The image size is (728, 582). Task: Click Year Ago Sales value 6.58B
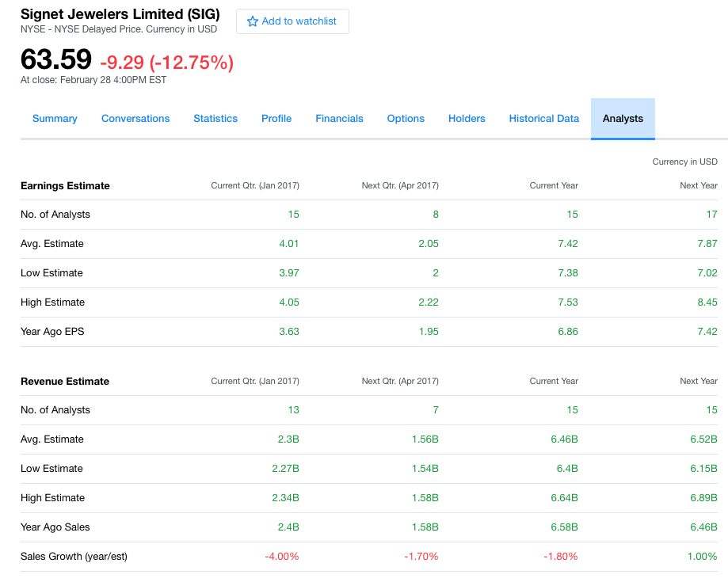[565, 527]
